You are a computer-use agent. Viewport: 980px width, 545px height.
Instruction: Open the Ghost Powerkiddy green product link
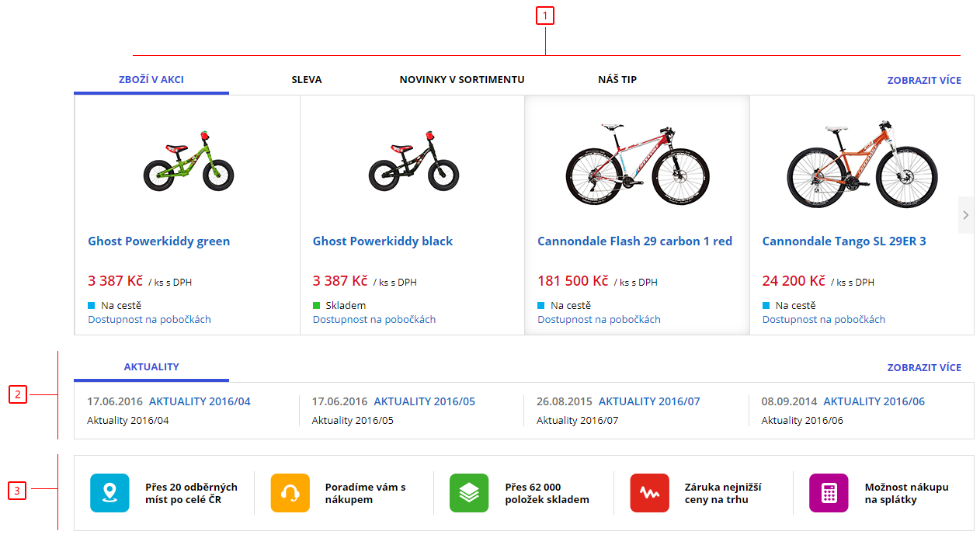(x=159, y=241)
